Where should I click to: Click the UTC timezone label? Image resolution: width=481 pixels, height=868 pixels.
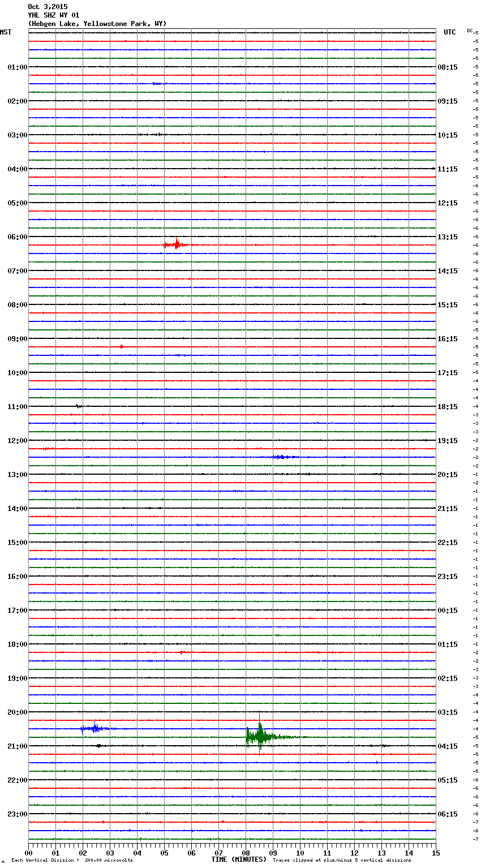(450, 32)
